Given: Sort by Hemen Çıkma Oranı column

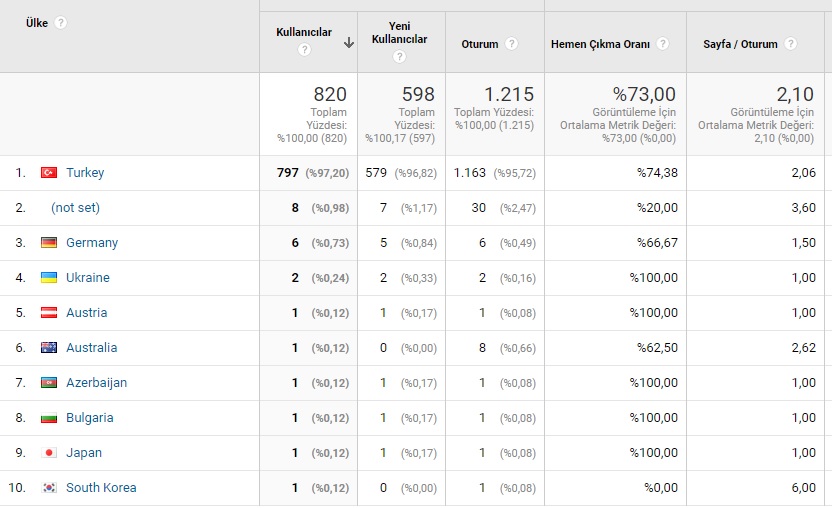Looking at the screenshot, I should click(x=600, y=44).
